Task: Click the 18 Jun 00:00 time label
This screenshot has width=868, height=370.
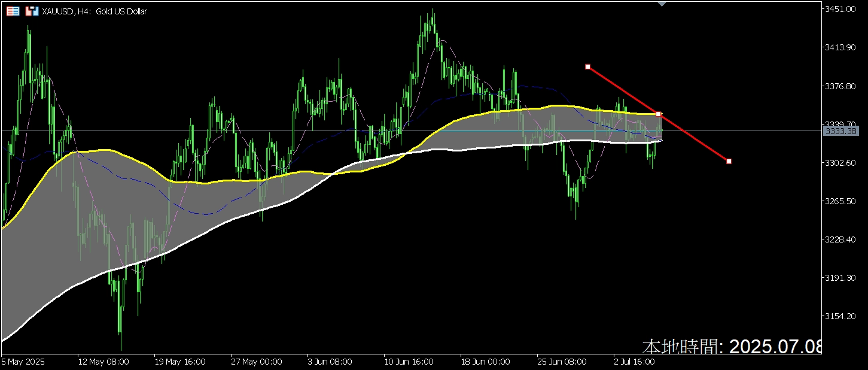Action: click(x=486, y=362)
